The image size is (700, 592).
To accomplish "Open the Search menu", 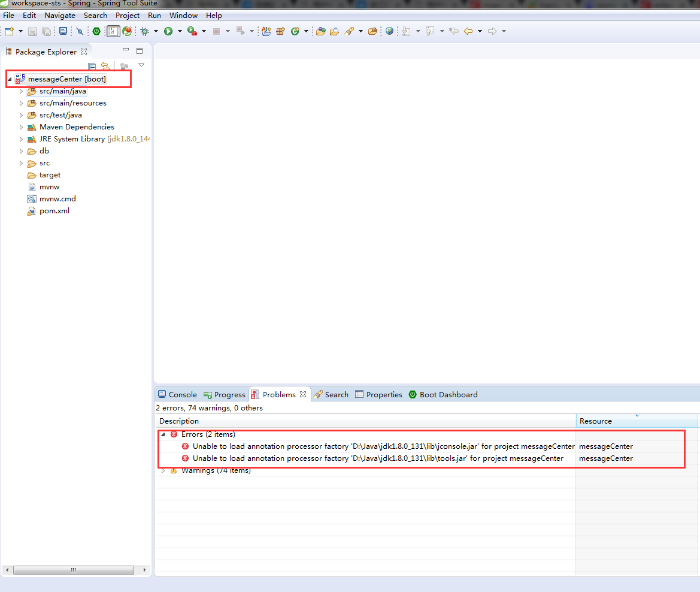I will tap(96, 15).
